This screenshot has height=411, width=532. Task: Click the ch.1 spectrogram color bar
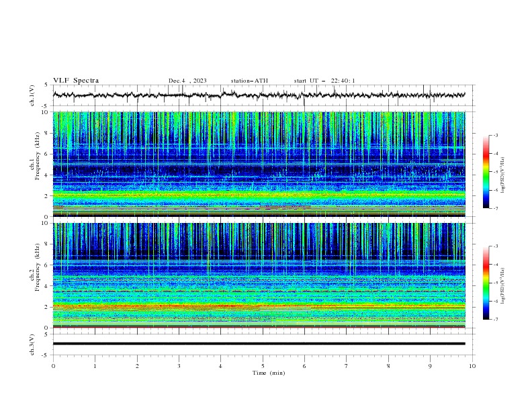(486, 172)
